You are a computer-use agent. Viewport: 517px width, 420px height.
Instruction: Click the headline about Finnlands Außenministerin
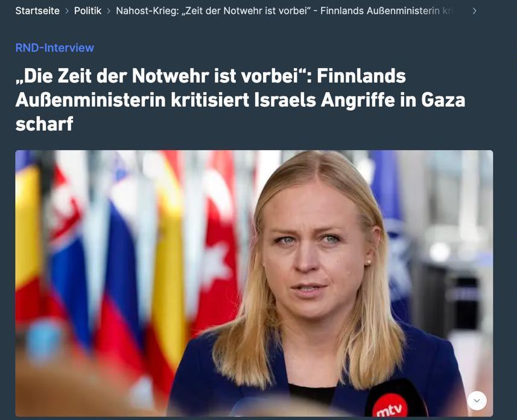(x=240, y=99)
